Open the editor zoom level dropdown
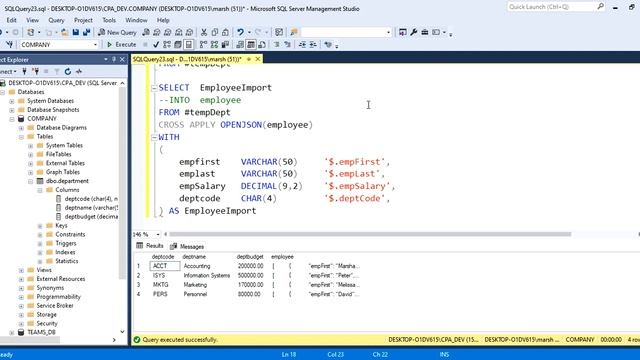 click(x=158, y=234)
